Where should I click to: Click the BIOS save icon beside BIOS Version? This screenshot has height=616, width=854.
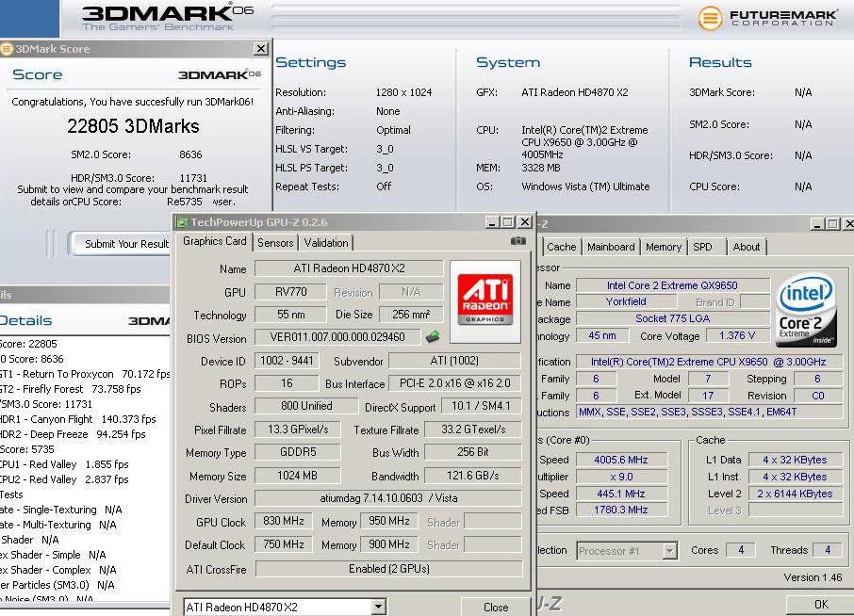point(433,336)
